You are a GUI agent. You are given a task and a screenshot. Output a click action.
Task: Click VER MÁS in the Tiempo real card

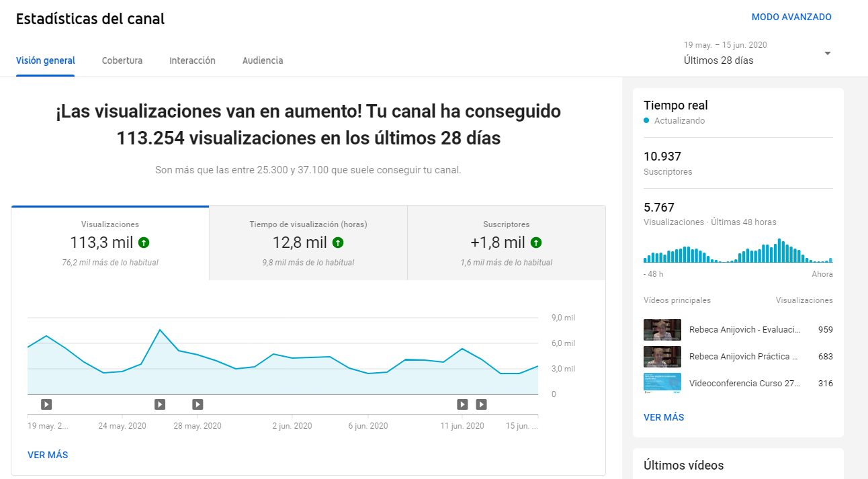tap(664, 417)
